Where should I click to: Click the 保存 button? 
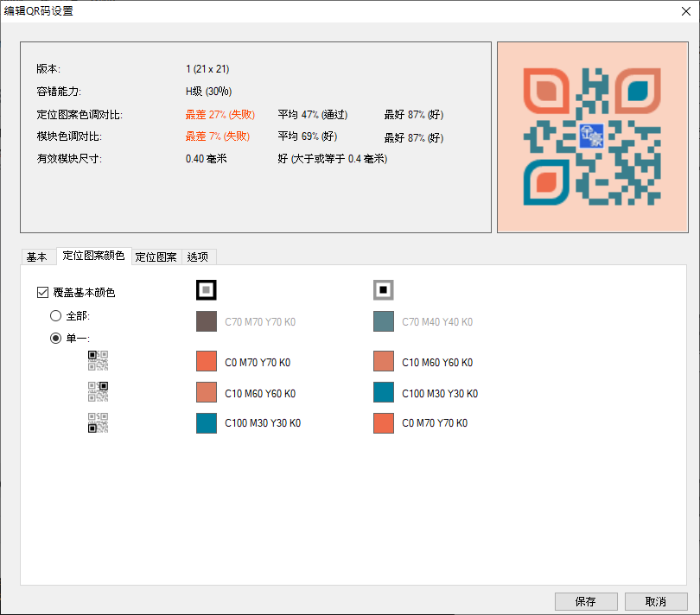tap(586, 601)
